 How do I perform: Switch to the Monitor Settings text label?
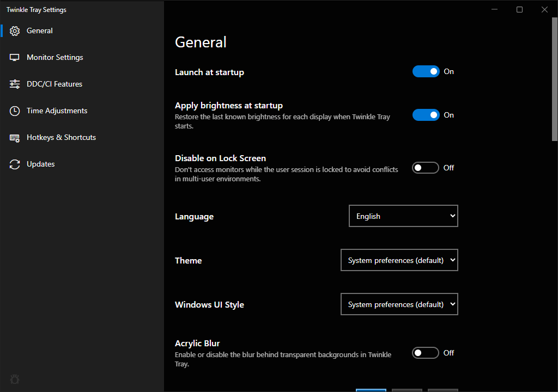[x=55, y=58]
